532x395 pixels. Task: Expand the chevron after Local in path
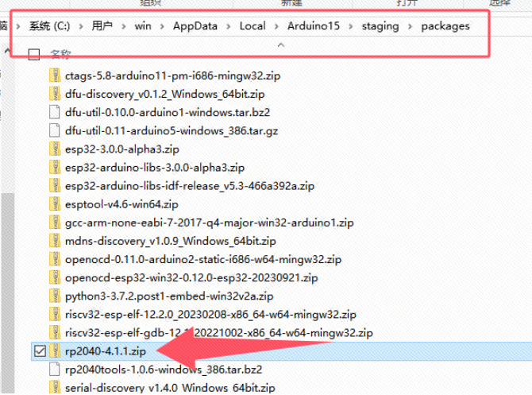276,26
